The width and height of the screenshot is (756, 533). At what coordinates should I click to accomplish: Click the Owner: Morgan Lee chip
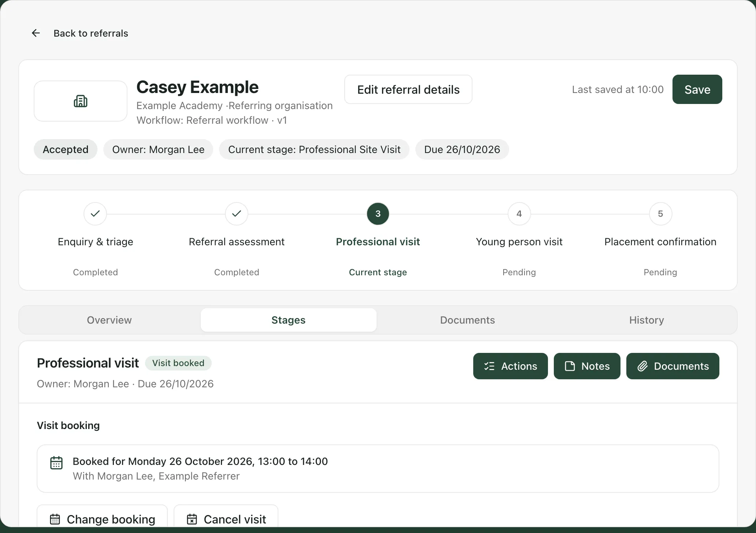pyautogui.click(x=158, y=149)
